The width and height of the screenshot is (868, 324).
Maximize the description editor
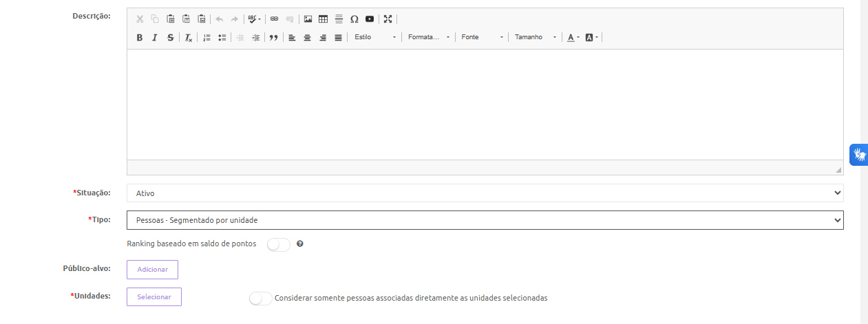[x=388, y=19]
